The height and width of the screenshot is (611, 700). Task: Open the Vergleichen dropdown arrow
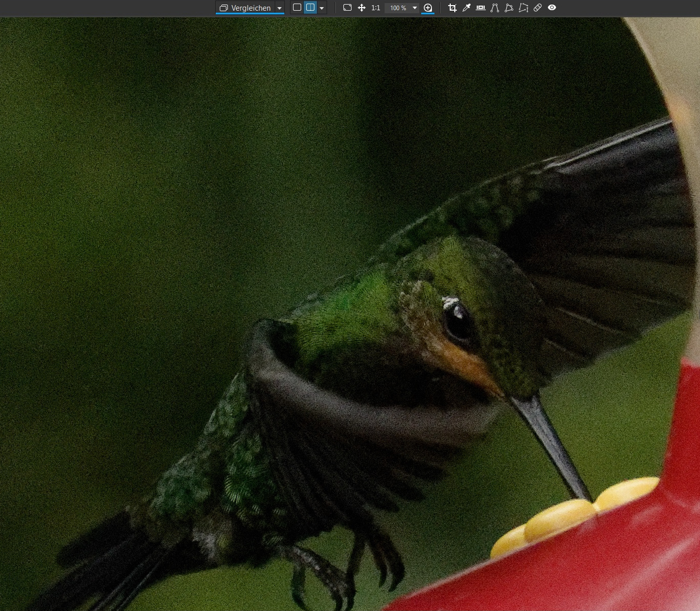pyautogui.click(x=279, y=8)
